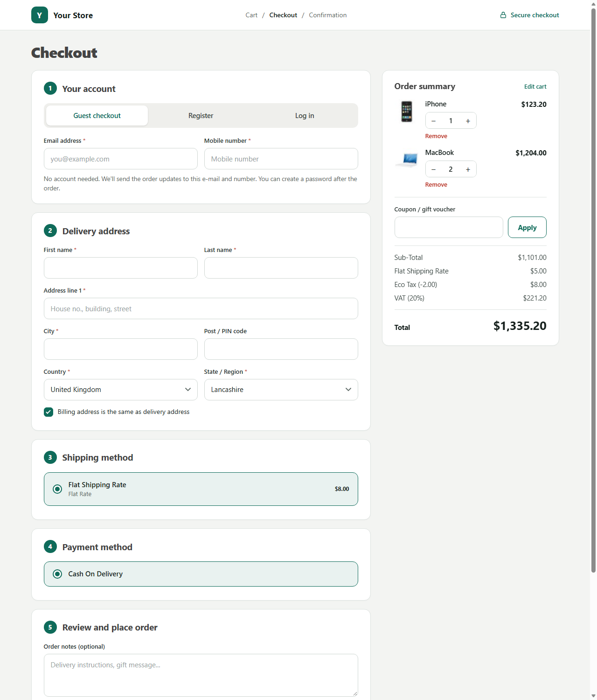Click the City input field
The height and width of the screenshot is (700, 597).
tap(121, 349)
